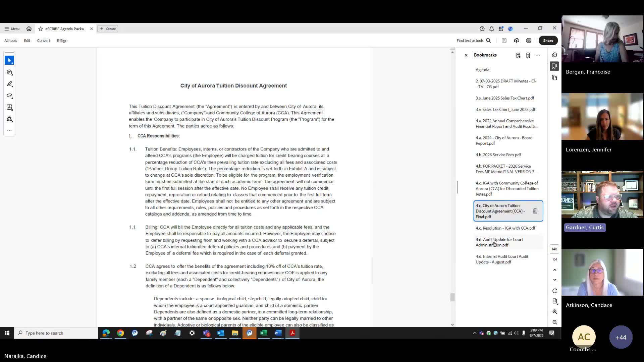The width and height of the screenshot is (644, 362).
Task: Open the E-Sign menu
Action: click(62, 41)
